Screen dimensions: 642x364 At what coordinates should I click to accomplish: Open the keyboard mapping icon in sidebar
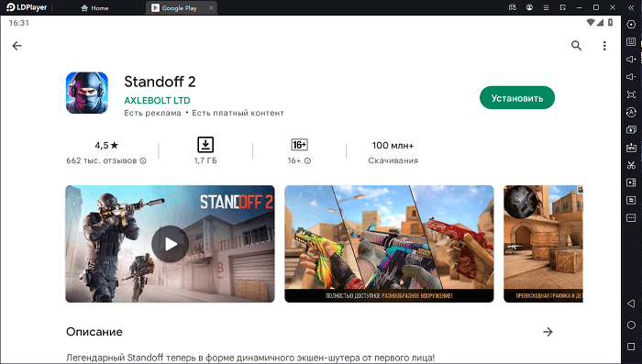pyautogui.click(x=631, y=42)
